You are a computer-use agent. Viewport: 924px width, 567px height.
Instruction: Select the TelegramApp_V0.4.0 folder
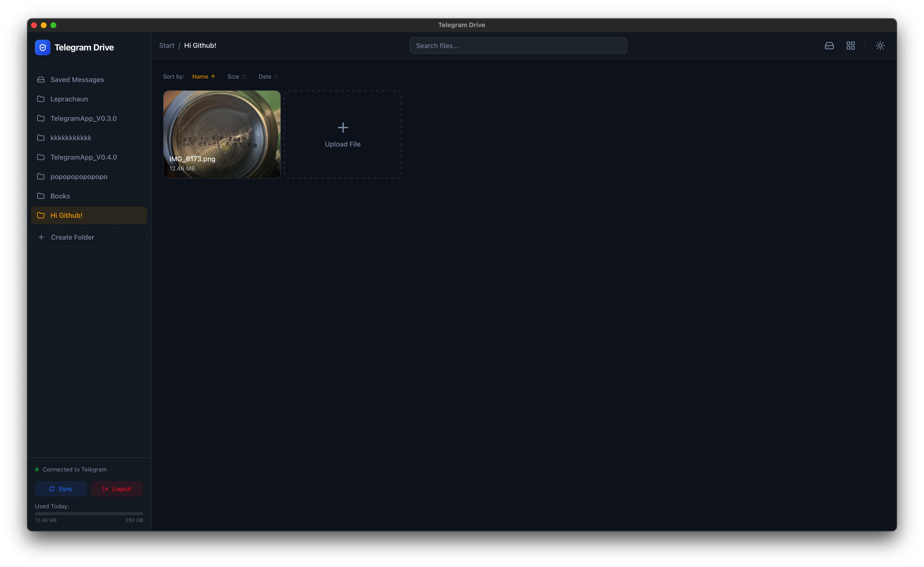(x=83, y=157)
